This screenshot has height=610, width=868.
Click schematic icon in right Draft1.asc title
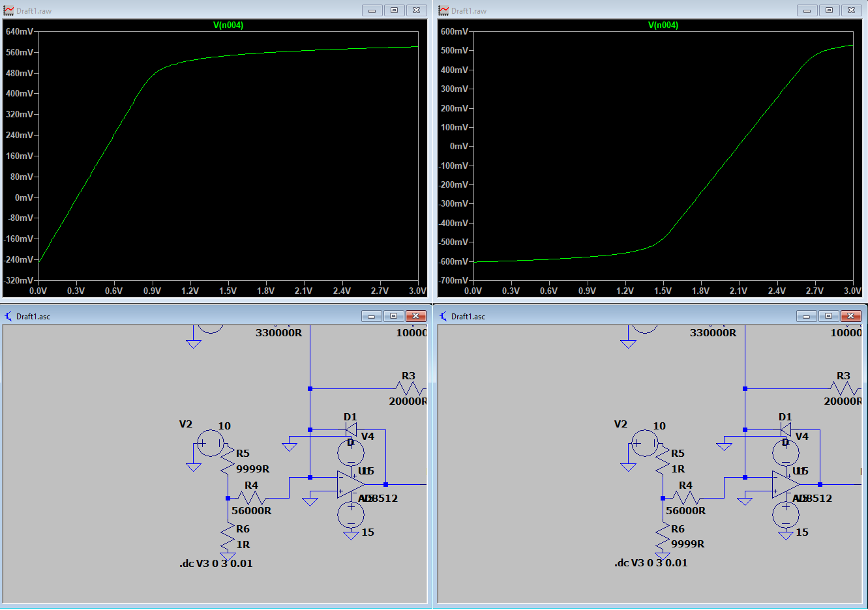pyautogui.click(x=443, y=316)
